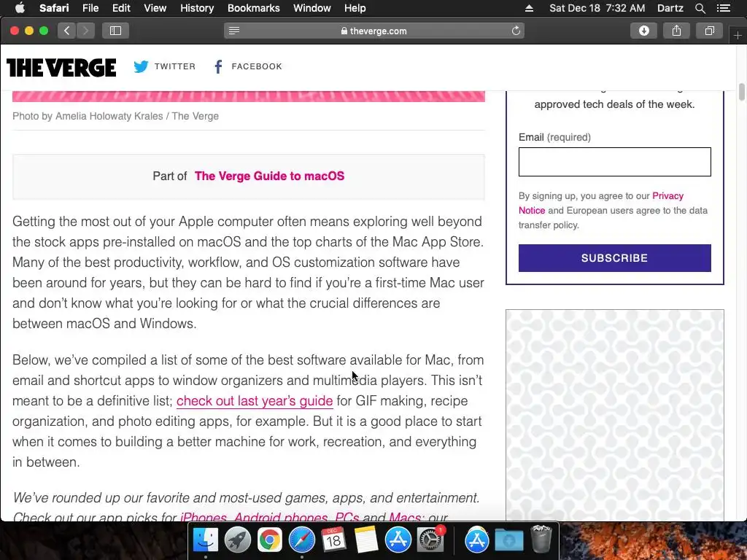The height and width of the screenshot is (560, 747).
Task: Follow the check out last year's guide link
Action: coord(255,401)
